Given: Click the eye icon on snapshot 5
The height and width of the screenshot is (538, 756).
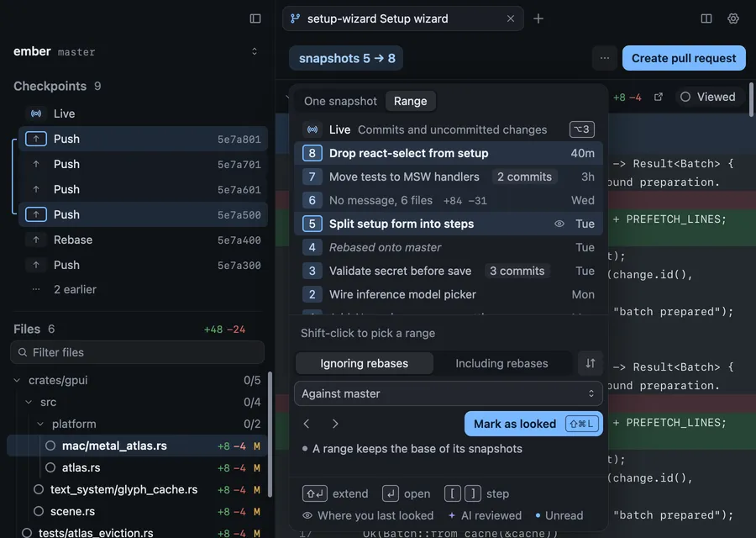Looking at the screenshot, I should (x=559, y=224).
